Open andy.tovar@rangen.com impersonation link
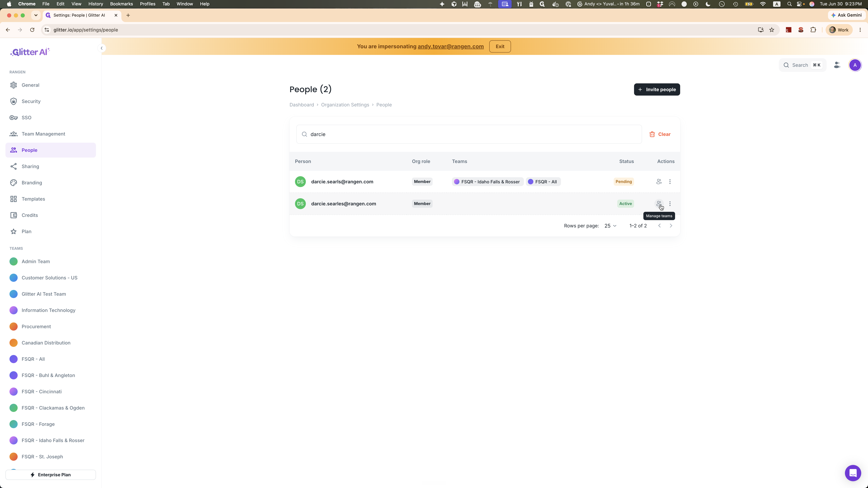This screenshot has height=488, width=868. coord(450,46)
